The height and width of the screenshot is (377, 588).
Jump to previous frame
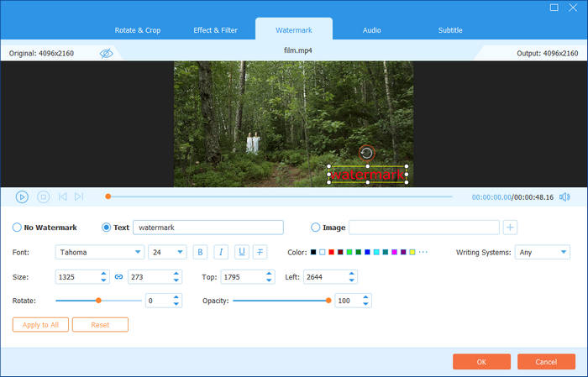[63, 196]
